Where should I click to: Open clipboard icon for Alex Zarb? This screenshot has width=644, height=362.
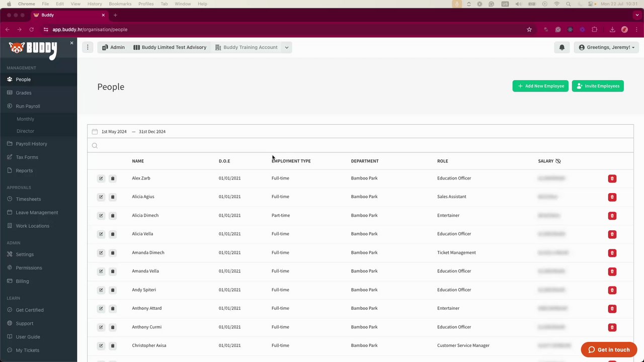coord(113,178)
